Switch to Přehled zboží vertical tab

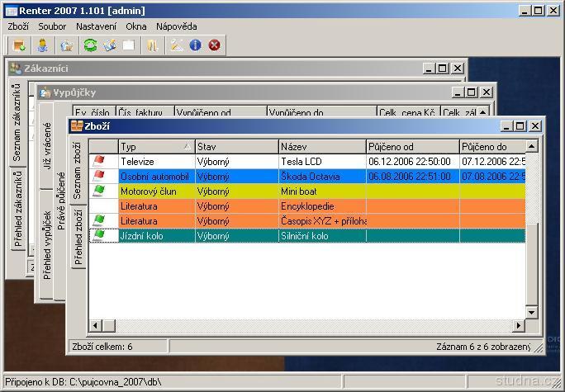(78, 238)
